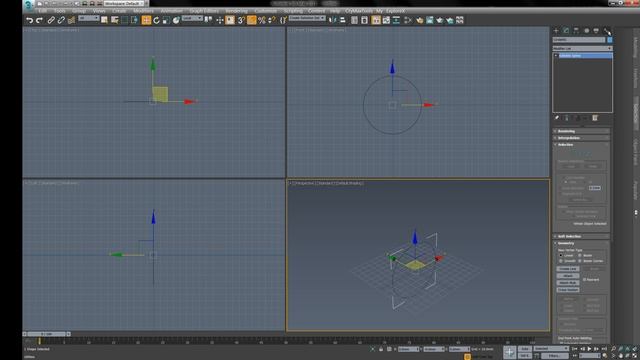
Task: Activate the Select and Rotate tool
Action: pyautogui.click(x=156, y=20)
